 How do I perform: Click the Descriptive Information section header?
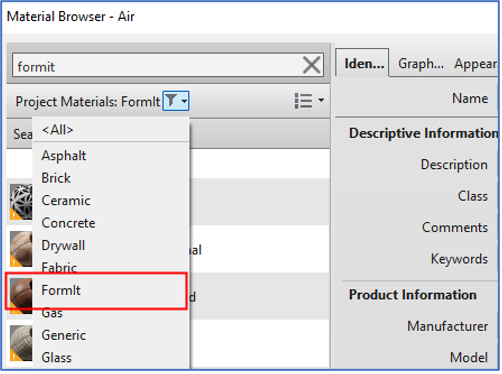click(423, 133)
